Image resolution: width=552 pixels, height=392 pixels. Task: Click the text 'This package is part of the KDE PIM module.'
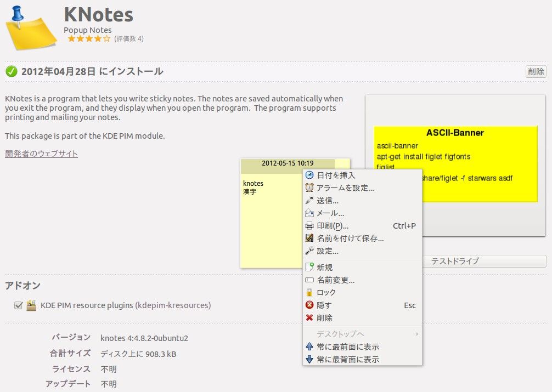pos(85,136)
